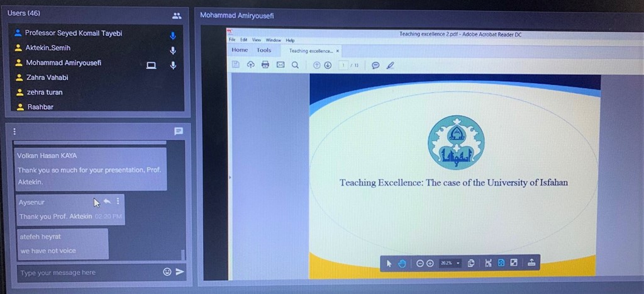Click the email envelope icon

tap(280, 65)
